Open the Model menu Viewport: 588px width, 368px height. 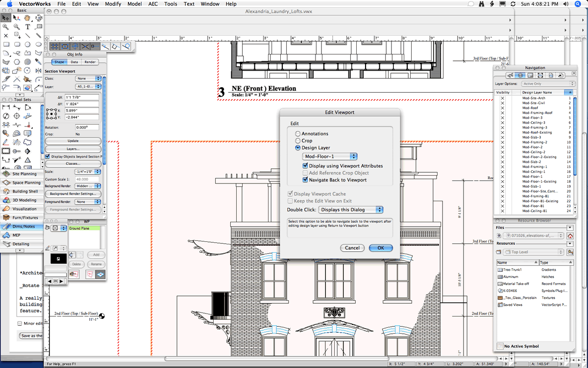tap(135, 3)
